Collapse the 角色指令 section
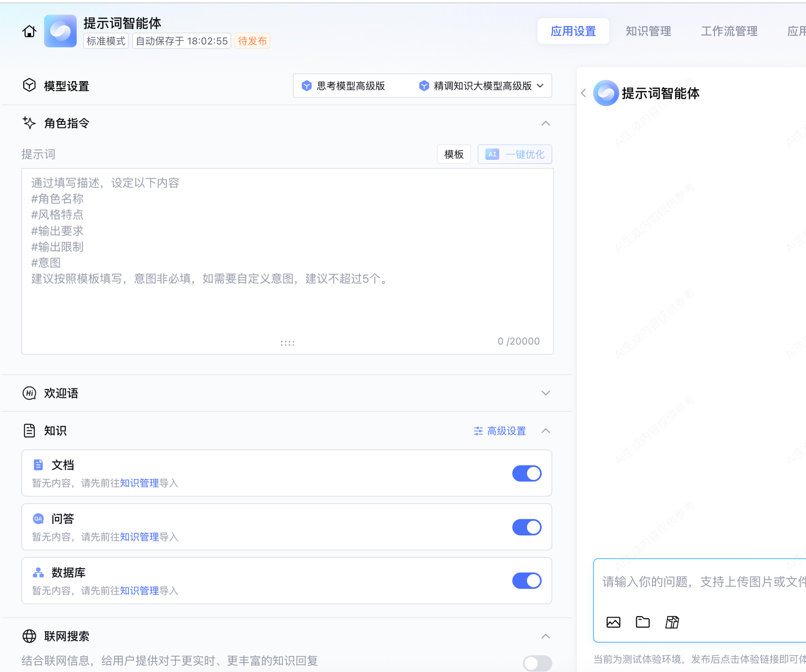 tap(546, 123)
